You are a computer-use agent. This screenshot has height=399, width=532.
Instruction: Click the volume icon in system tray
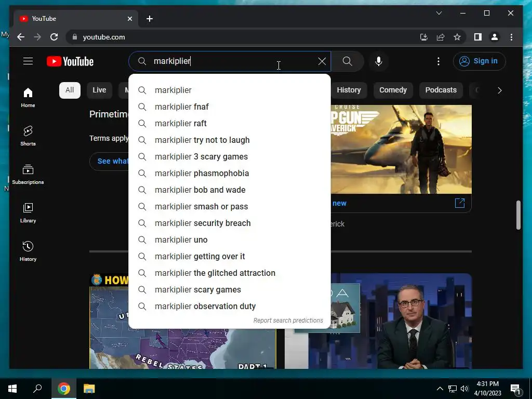click(x=464, y=389)
